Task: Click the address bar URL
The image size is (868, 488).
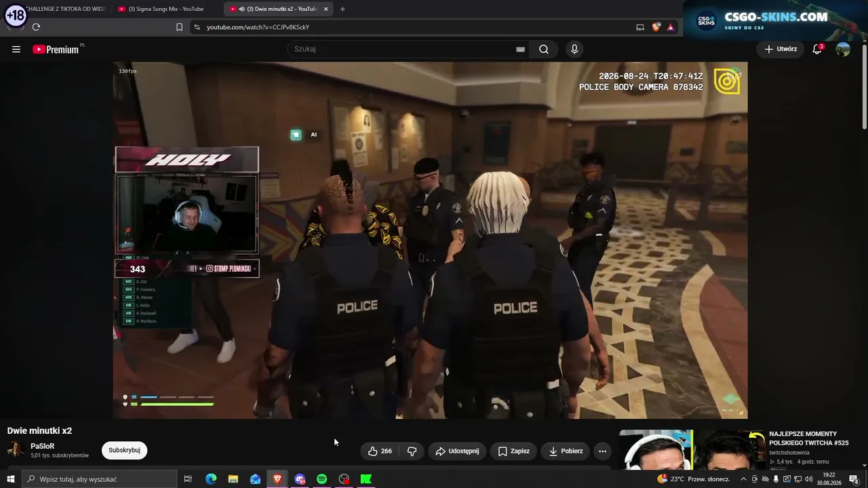Action: click(x=258, y=27)
